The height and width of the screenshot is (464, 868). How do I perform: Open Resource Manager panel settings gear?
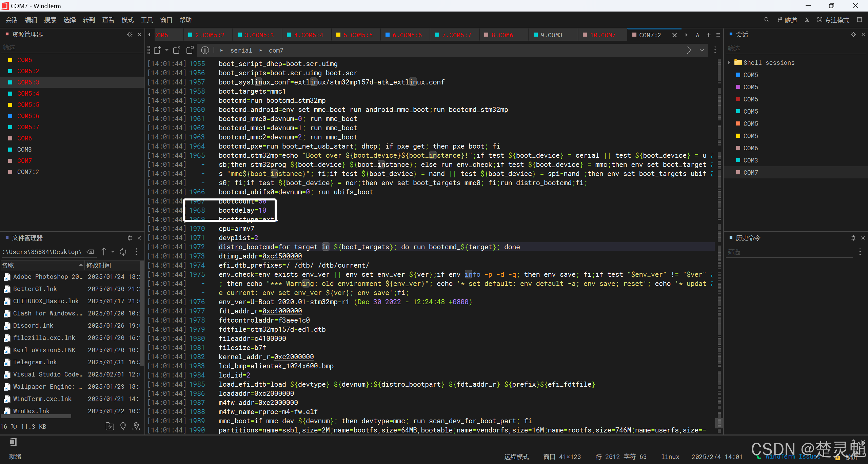[130, 35]
